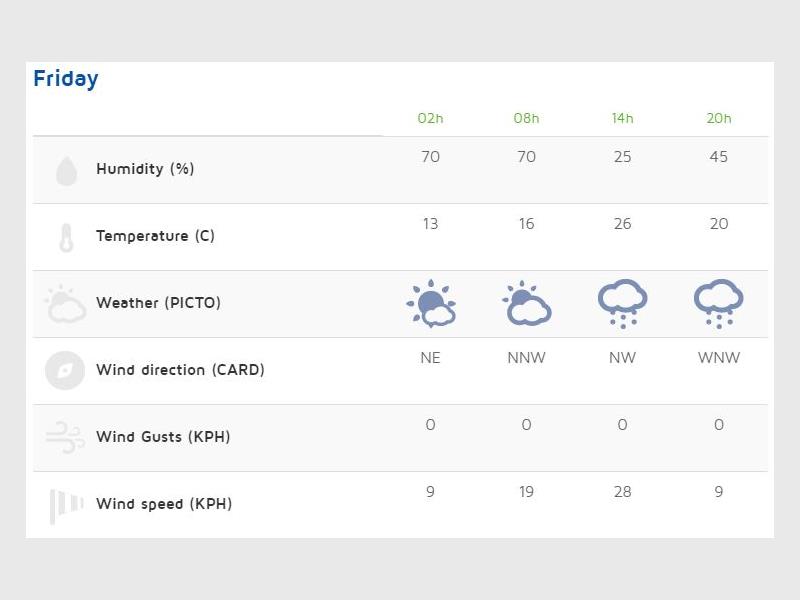
Task: Click the Friday heading
Action: pyautogui.click(x=66, y=79)
